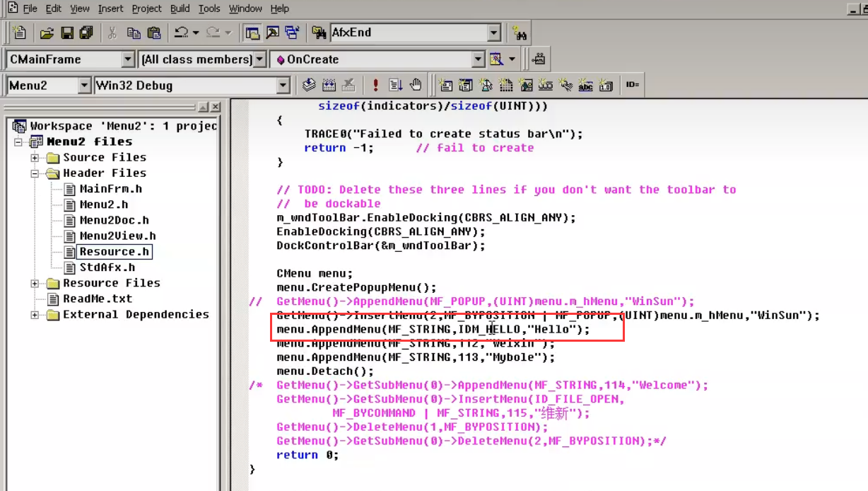Click New String Table abc icon
The image size is (868, 491).
(x=585, y=86)
